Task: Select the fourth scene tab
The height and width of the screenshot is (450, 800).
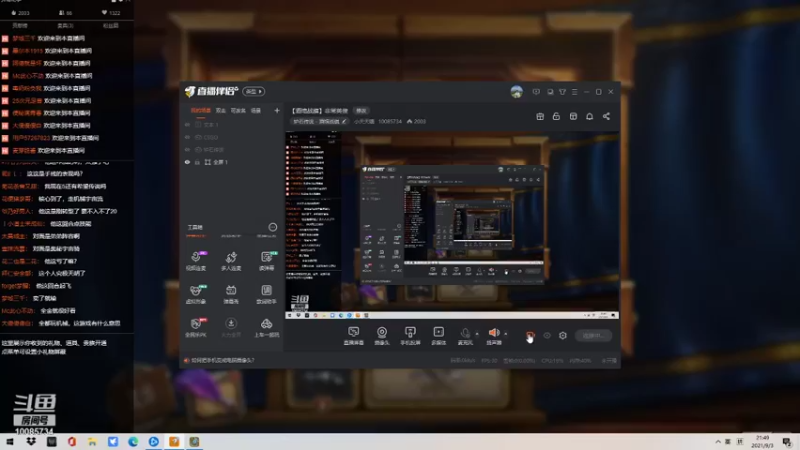Action: [x=256, y=110]
